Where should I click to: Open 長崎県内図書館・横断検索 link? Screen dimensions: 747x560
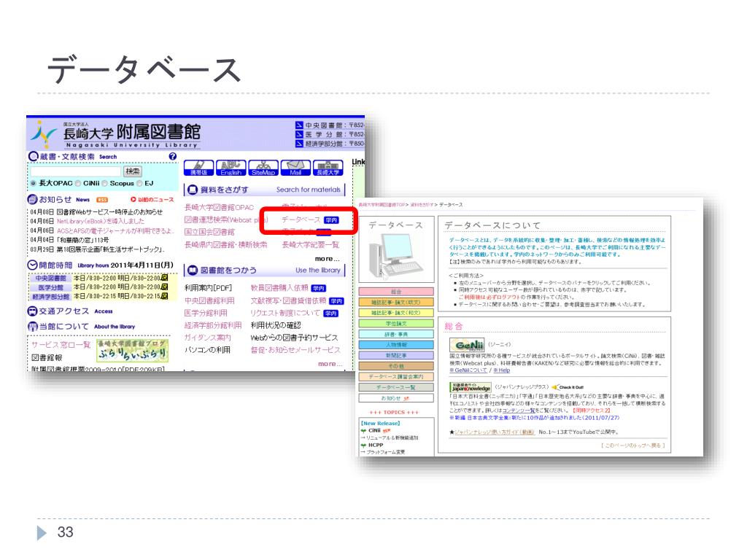pos(226,244)
